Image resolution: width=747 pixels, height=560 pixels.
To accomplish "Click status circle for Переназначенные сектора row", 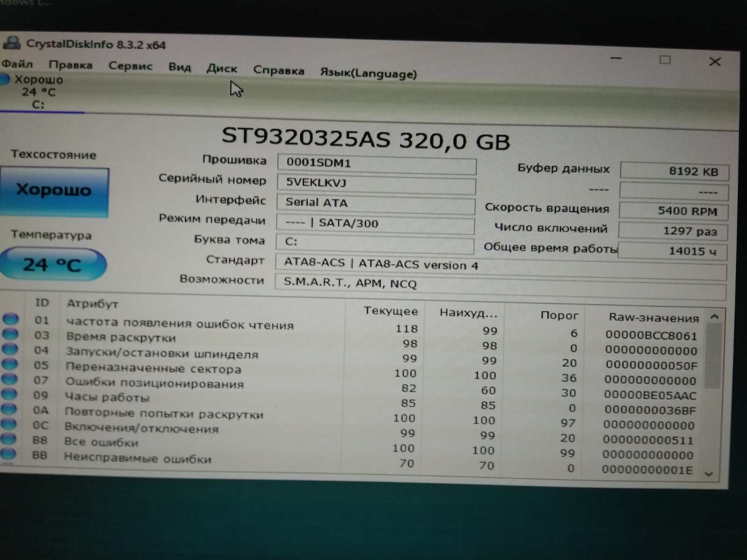I will (x=10, y=364).
